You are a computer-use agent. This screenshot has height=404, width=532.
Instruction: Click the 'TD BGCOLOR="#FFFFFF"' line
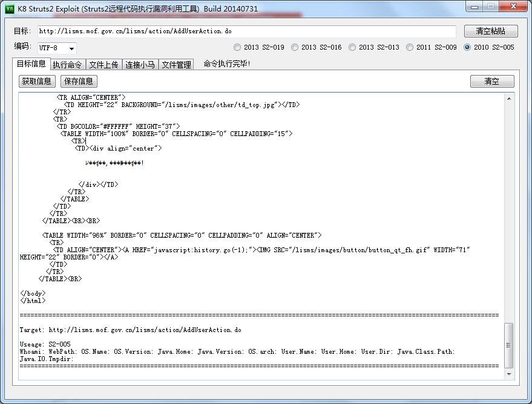click(x=118, y=127)
